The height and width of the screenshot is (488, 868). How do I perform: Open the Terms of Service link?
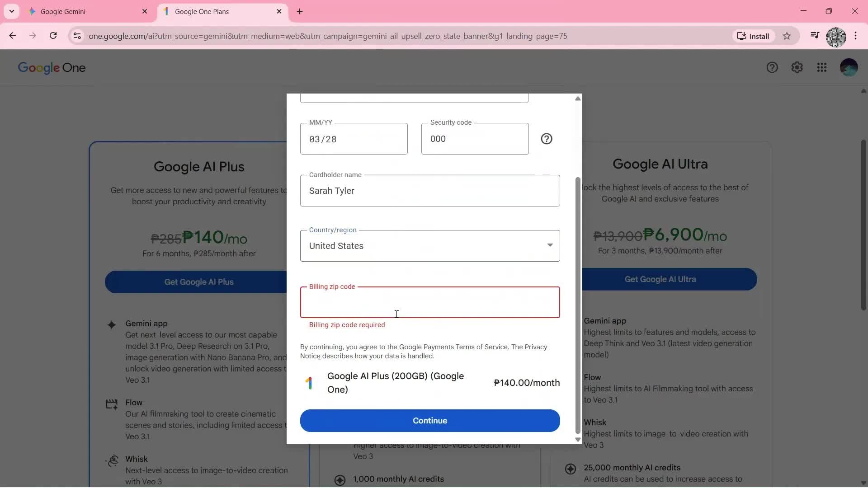pyautogui.click(x=481, y=347)
